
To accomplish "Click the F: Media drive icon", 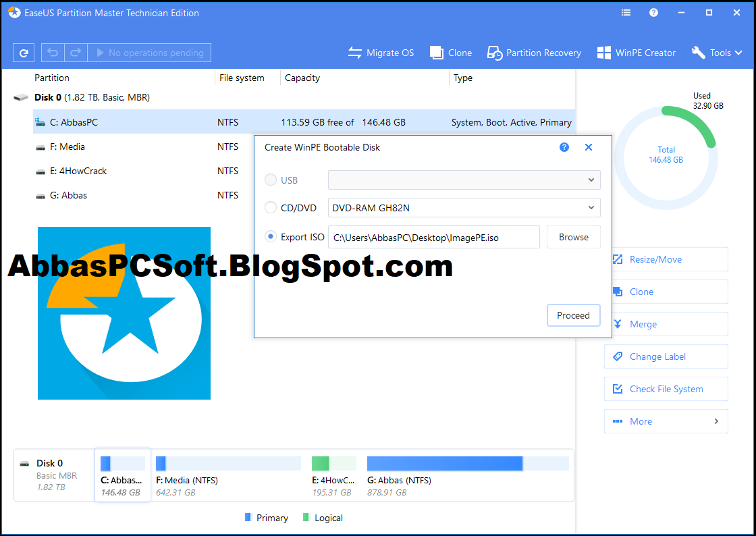I will click(x=40, y=147).
